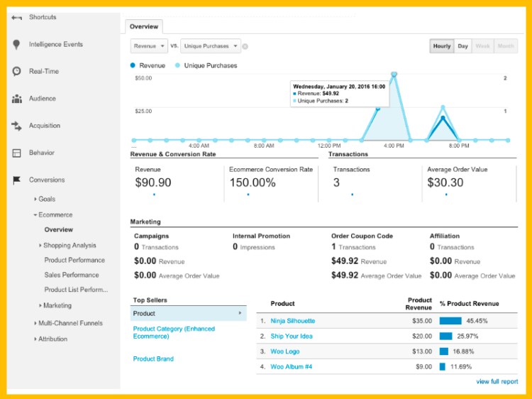Screen dimensions: 532x399
Task: Click the 4:00 PM peak data point on chart
Action: pyautogui.click(x=394, y=74)
